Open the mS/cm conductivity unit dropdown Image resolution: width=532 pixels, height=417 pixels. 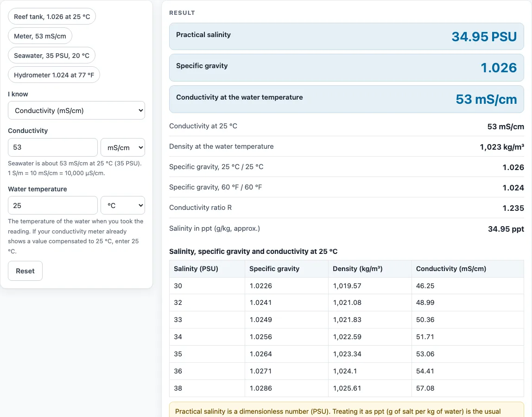point(123,147)
